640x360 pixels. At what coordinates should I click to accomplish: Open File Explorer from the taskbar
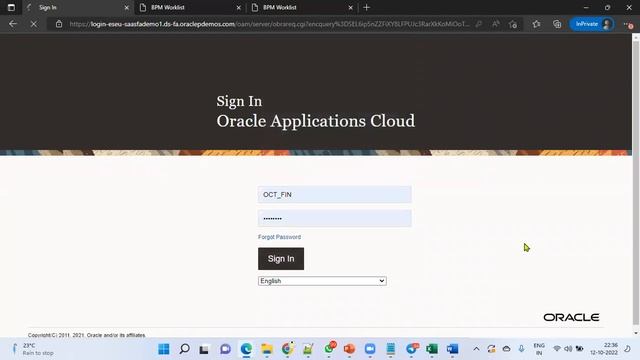267,349
